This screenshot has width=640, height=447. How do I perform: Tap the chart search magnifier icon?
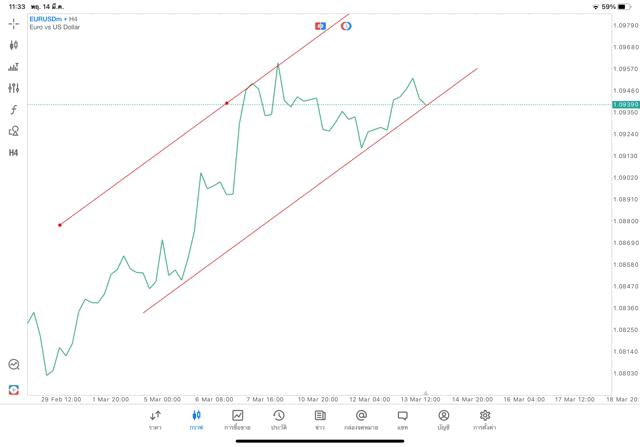[x=14, y=365]
